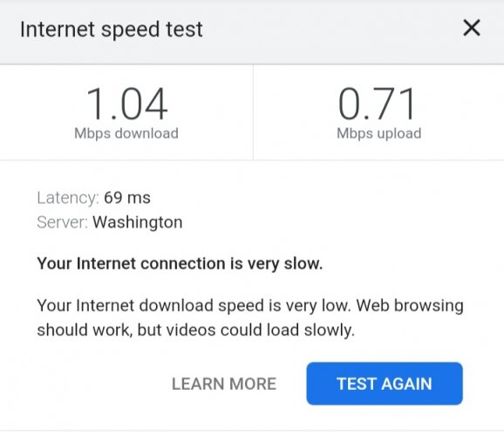The image size is (504, 436).
Task: Click the TEST AGAIN button
Action: pyautogui.click(x=385, y=384)
